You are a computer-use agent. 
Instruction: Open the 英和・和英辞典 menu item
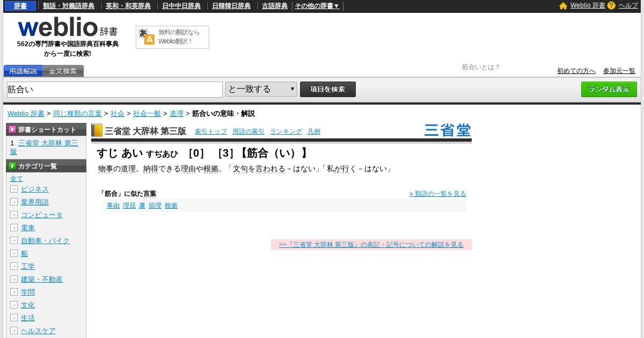click(128, 6)
